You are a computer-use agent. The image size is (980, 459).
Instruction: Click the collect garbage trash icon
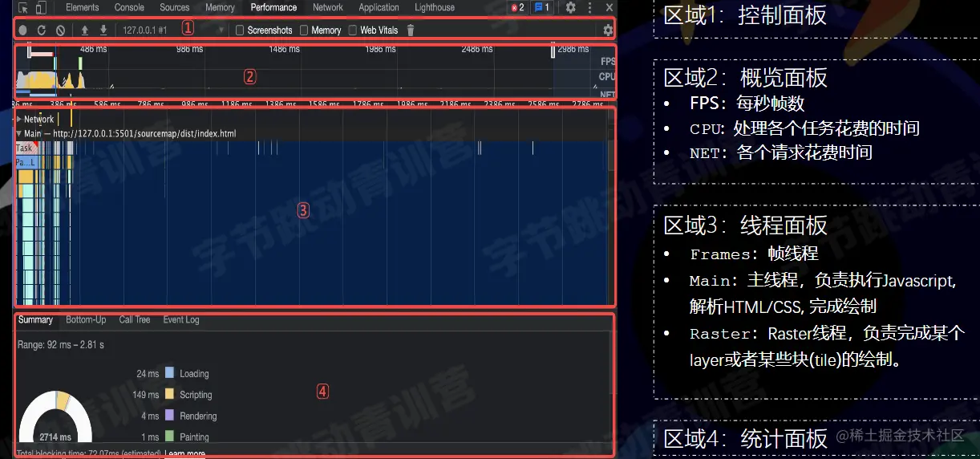pos(411,30)
